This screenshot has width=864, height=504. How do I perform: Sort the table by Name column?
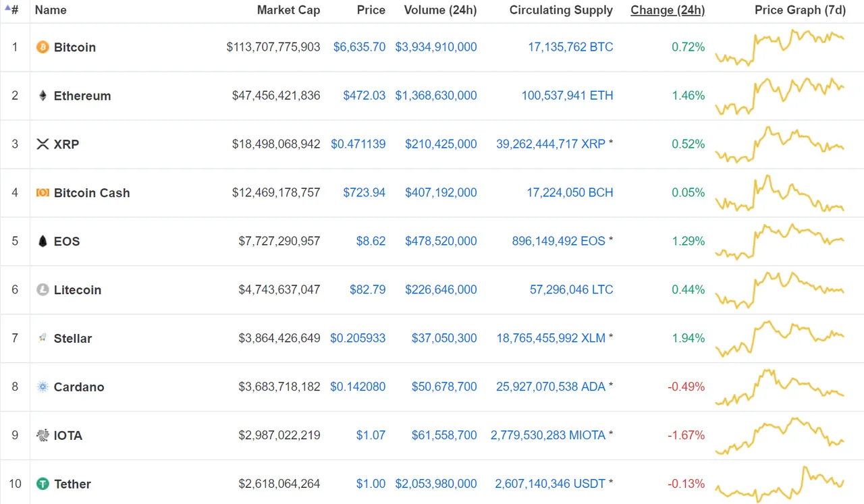click(51, 10)
